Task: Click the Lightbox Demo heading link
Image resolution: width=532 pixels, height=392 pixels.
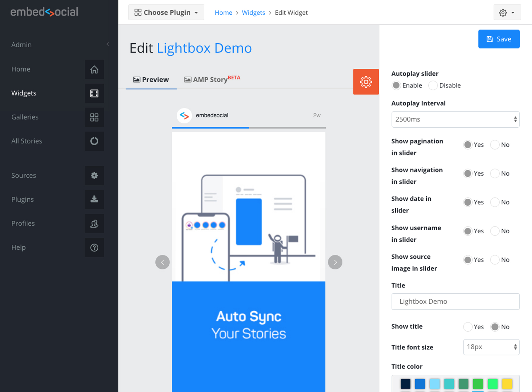Action: coord(204,48)
